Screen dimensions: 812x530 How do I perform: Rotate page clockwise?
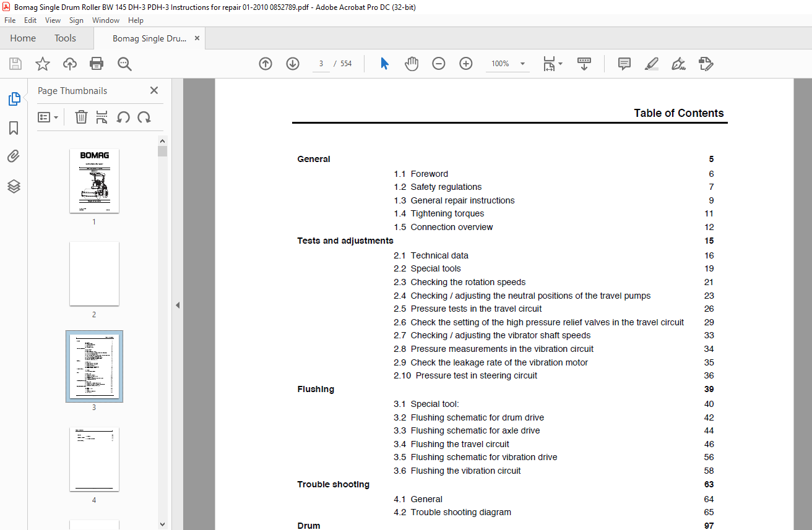(x=144, y=117)
